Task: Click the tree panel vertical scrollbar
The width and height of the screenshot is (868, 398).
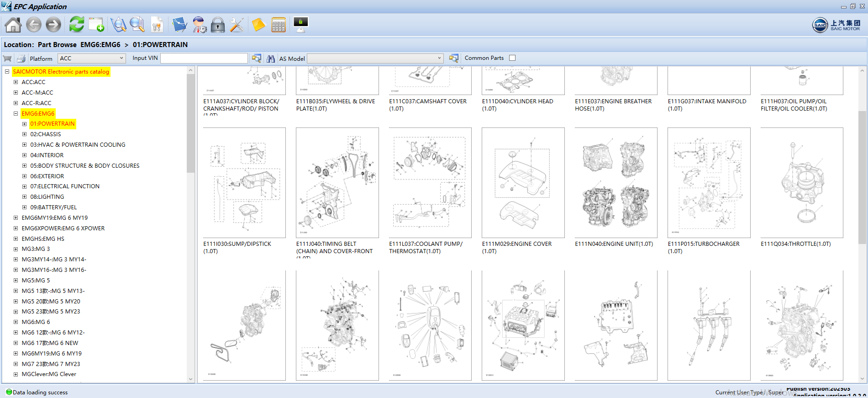Action: click(x=191, y=124)
